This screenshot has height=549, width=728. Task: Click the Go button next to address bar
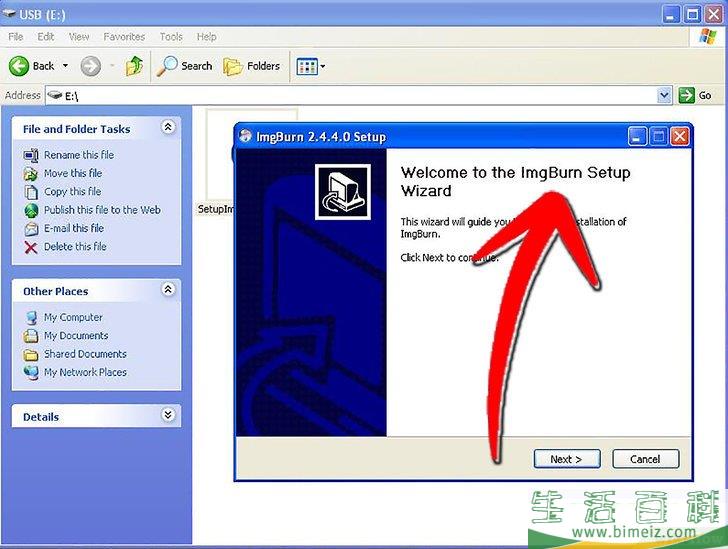pyautogui.click(x=695, y=96)
